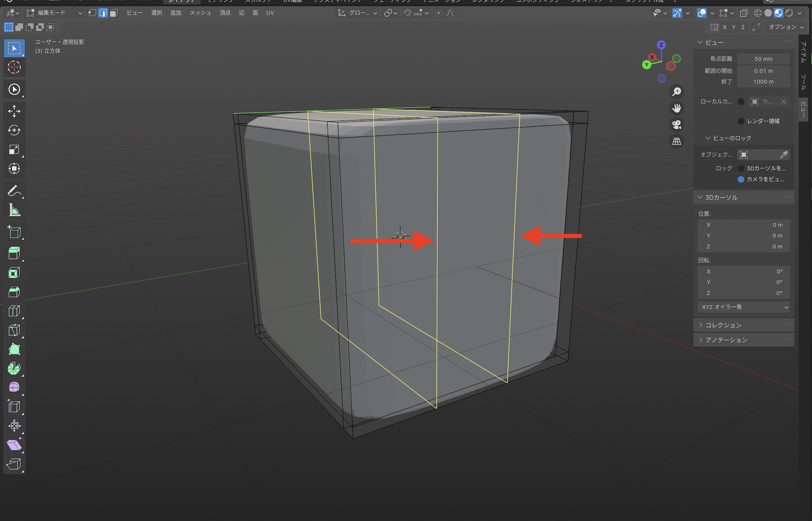The image size is (812, 521).
Task: Switch to orthographic grid view icon
Action: (x=676, y=141)
